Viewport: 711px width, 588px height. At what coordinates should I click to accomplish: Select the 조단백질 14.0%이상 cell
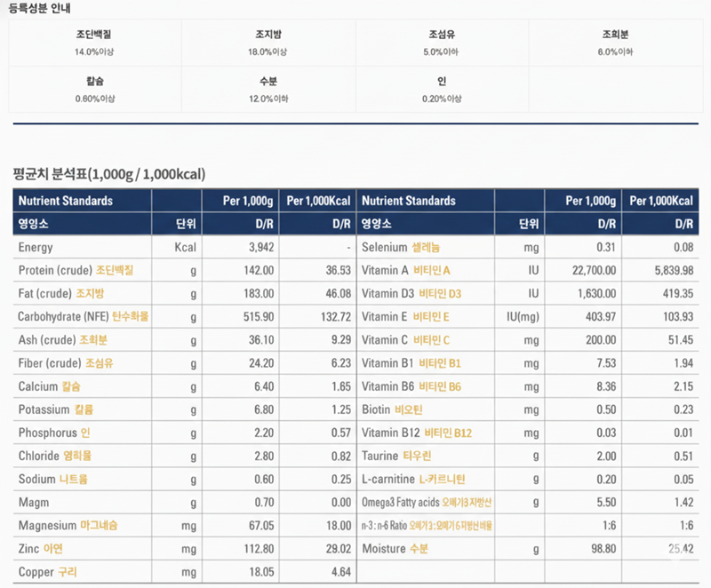pyautogui.click(x=94, y=43)
